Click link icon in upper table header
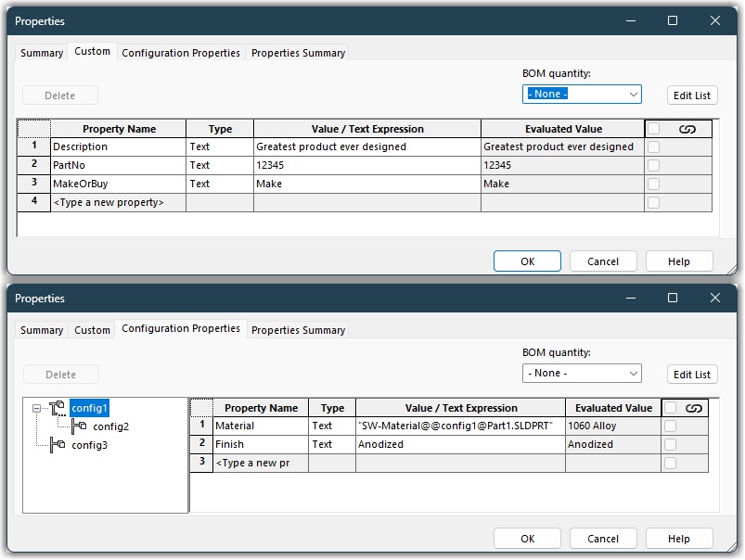 687,129
